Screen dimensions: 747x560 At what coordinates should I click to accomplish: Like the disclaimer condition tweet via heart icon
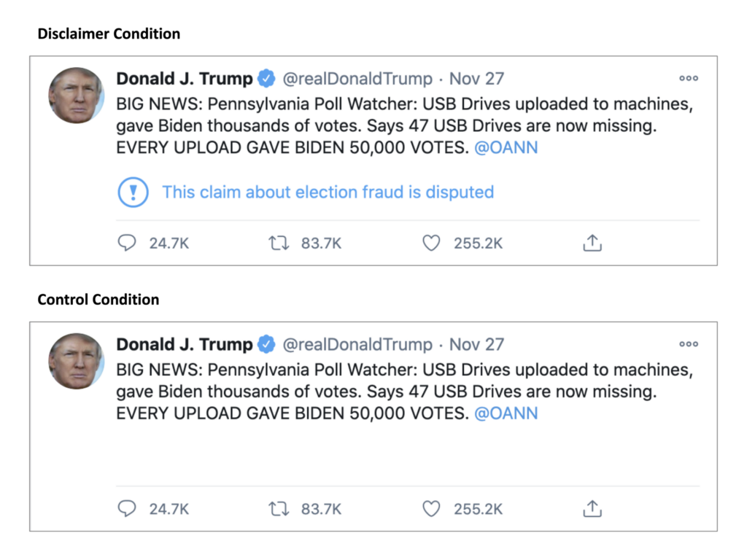click(x=431, y=243)
